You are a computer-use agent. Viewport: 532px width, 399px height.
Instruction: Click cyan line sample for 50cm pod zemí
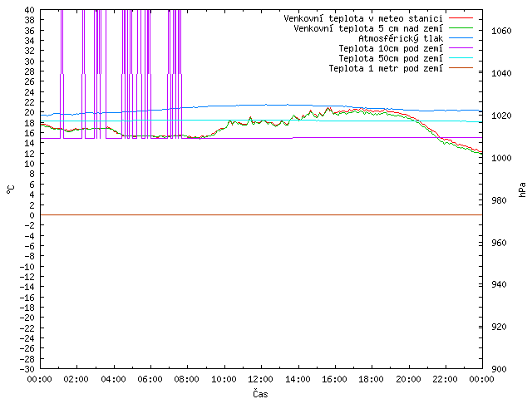(x=461, y=57)
